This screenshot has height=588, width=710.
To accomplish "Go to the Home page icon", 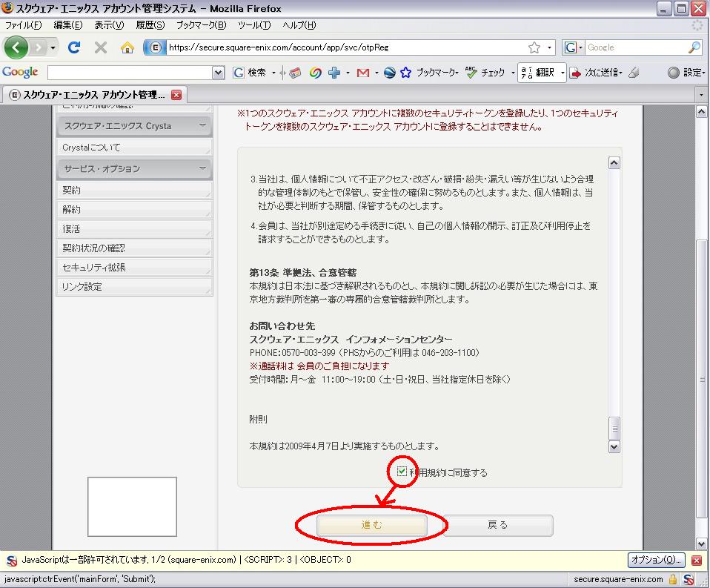I will [x=127, y=47].
